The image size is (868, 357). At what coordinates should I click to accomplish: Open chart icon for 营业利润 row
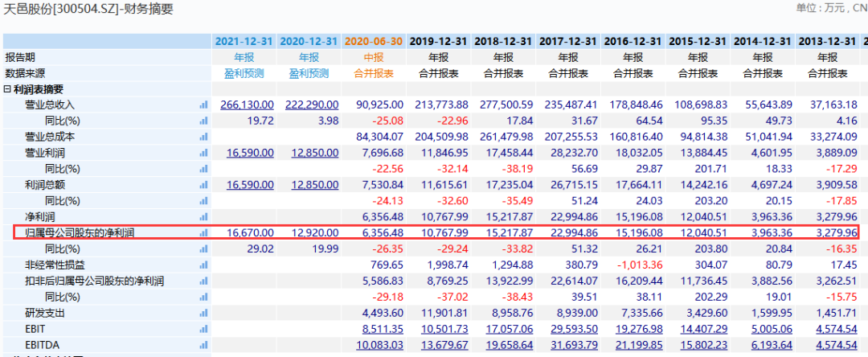(x=203, y=153)
